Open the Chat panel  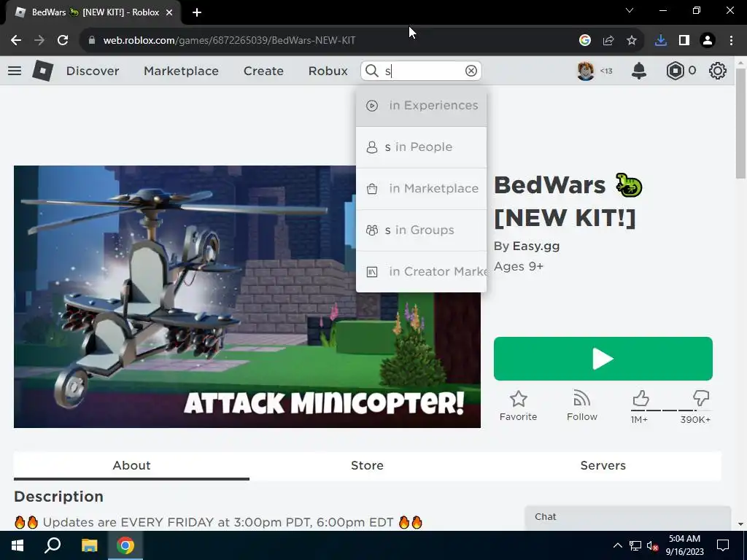tap(627, 518)
